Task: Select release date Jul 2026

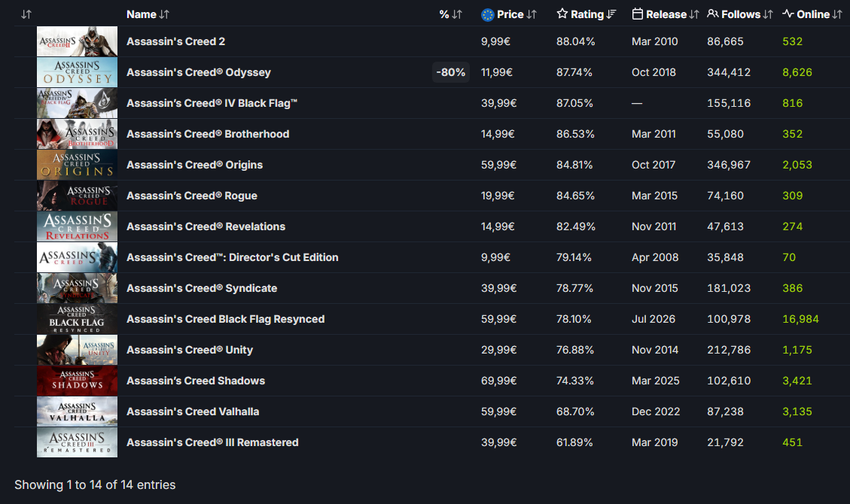Action: [x=653, y=320]
